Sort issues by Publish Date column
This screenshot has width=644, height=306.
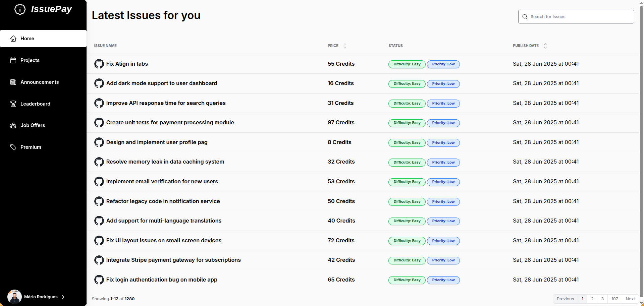(545, 46)
